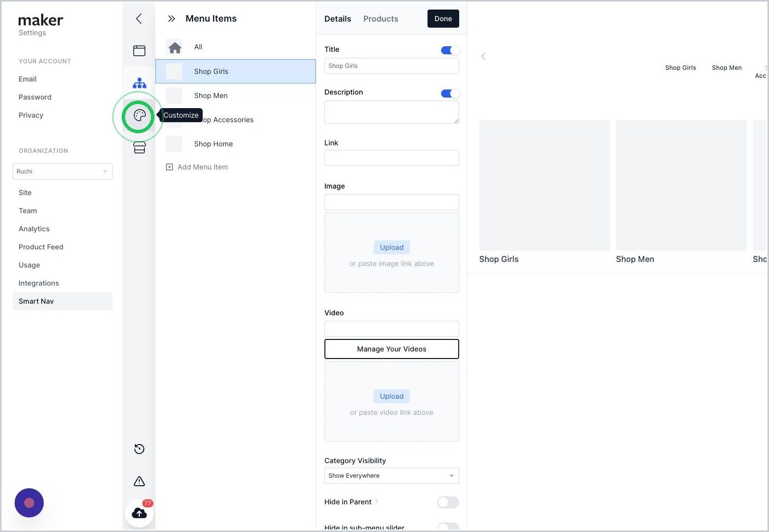Click the Video link input field
Image resolution: width=769 pixels, height=532 pixels.
coord(392,329)
